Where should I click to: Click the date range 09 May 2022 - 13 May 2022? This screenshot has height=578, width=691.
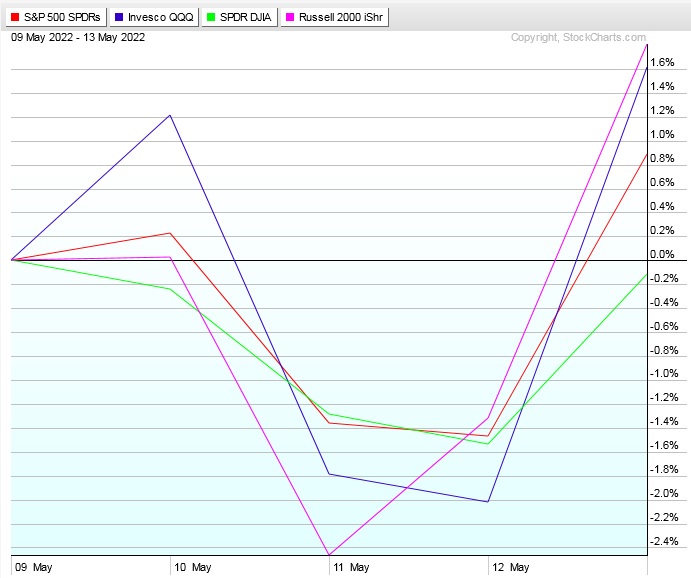tap(78, 37)
